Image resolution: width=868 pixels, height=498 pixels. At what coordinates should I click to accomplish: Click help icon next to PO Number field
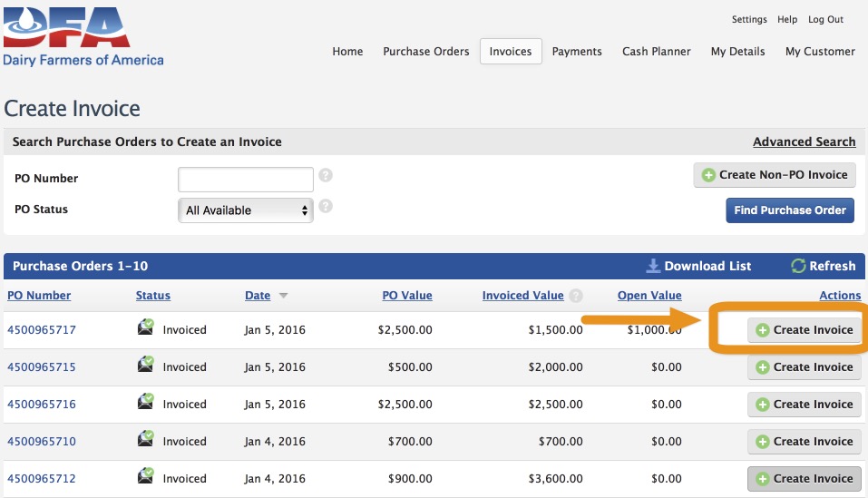pyautogui.click(x=326, y=175)
